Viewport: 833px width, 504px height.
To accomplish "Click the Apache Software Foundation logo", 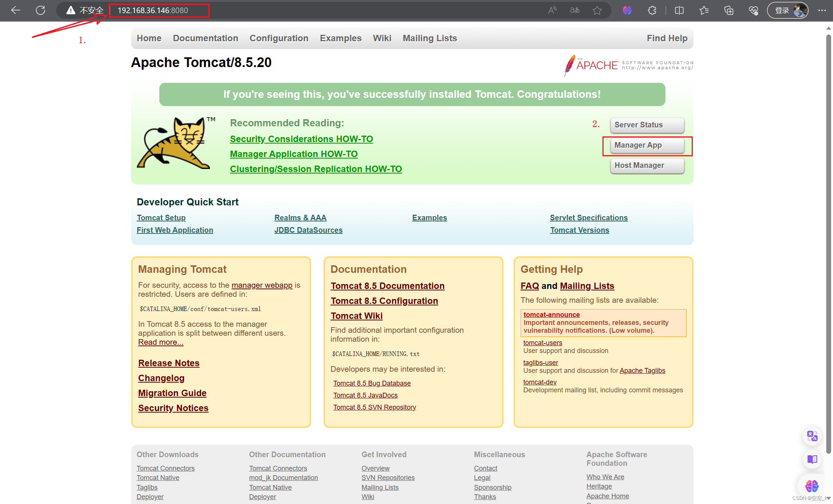I will click(x=629, y=65).
